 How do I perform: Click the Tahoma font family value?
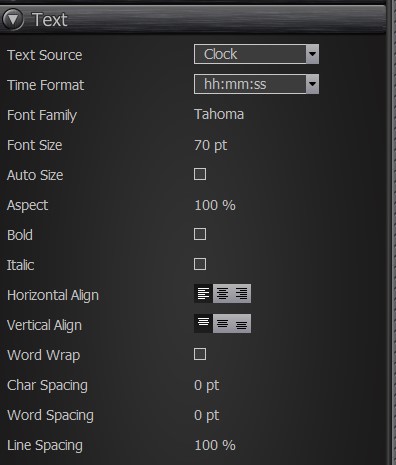[219, 114]
